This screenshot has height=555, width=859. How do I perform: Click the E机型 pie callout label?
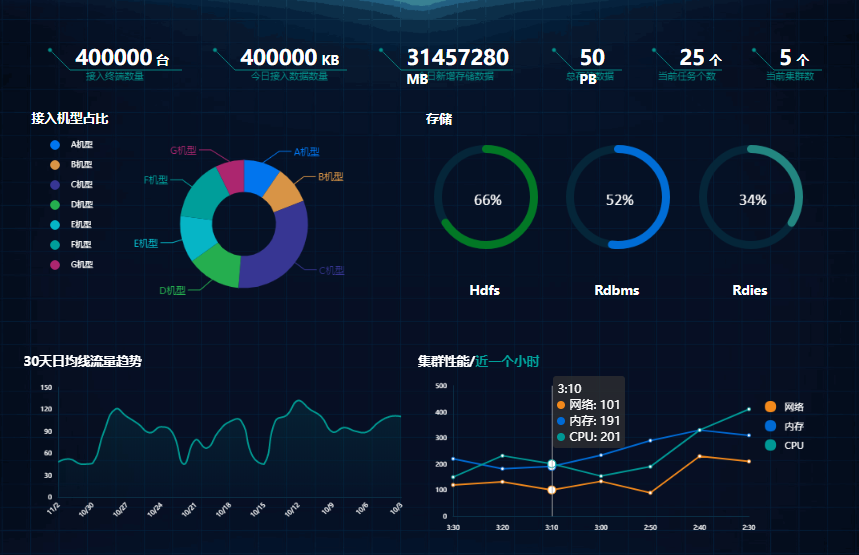(x=146, y=243)
